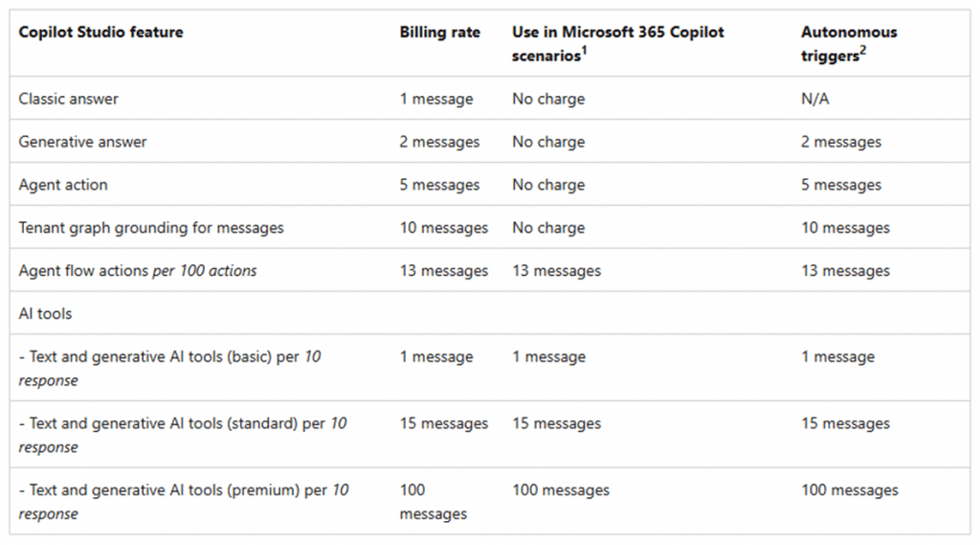The height and width of the screenshot is (545, 980).
Task: Click the 'Billing rate' column header
Action: click(x=439, y=33)
